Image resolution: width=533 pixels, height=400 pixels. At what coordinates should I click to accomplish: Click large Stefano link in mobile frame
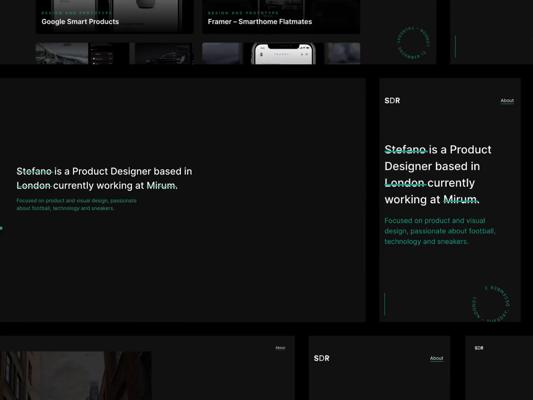click(x=405, y=150)
